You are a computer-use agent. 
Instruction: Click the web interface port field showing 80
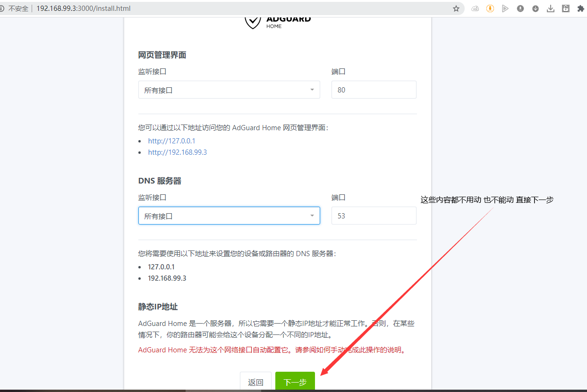(x=374, y=90)
